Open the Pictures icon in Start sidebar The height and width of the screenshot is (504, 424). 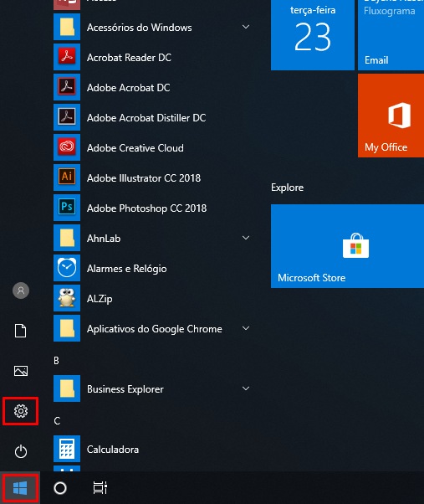coord(21,371)
